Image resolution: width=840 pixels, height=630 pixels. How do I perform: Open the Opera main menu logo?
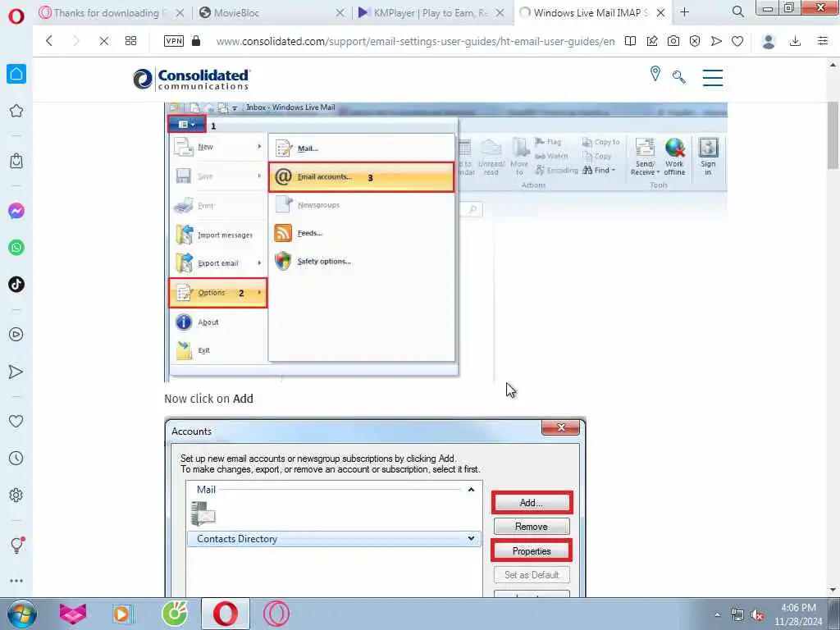16,16
